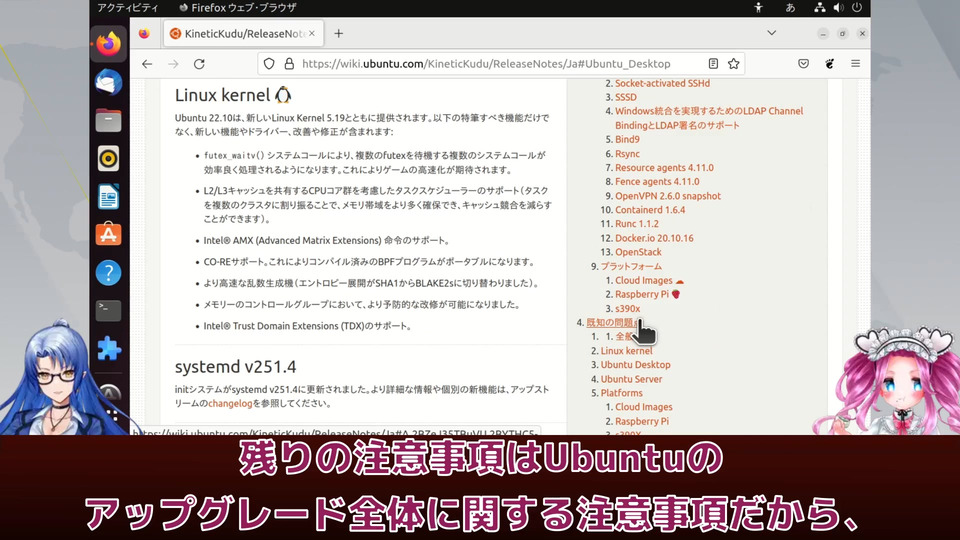Screen dimensions: 960x540
Task: Launch Terminal from the dock
Action: pos(108,310)
